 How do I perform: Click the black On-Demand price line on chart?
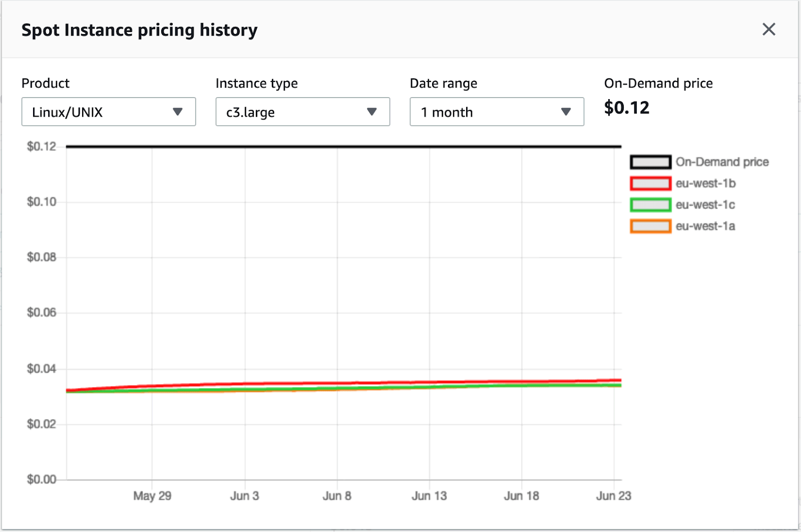point(340,147)
